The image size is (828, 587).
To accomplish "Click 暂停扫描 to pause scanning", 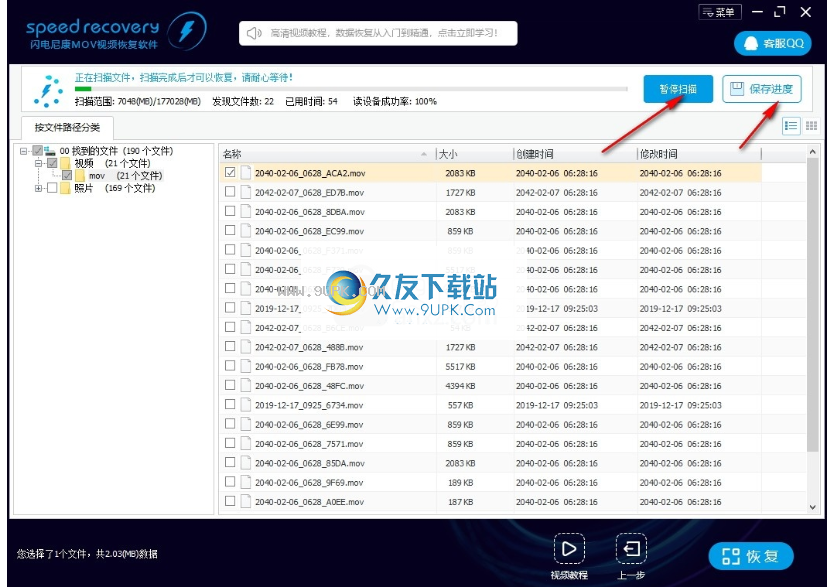I will pos(678,89).
